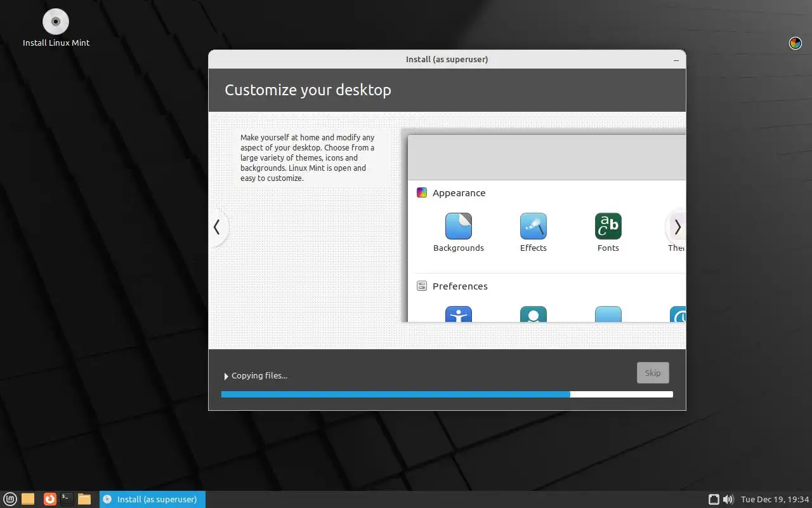Click the Account details icon under Preferences

pos(534,314)
